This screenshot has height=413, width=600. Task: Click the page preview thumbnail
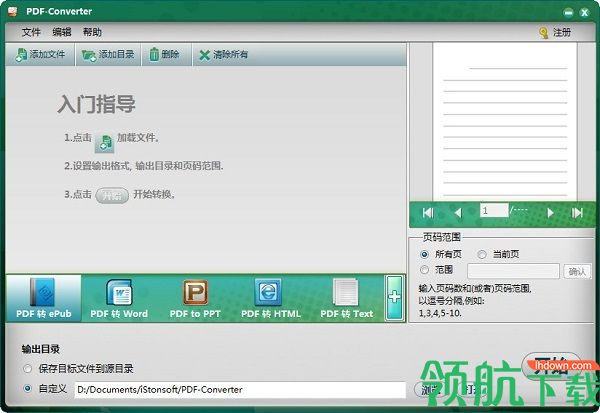[x=504, y=121]
